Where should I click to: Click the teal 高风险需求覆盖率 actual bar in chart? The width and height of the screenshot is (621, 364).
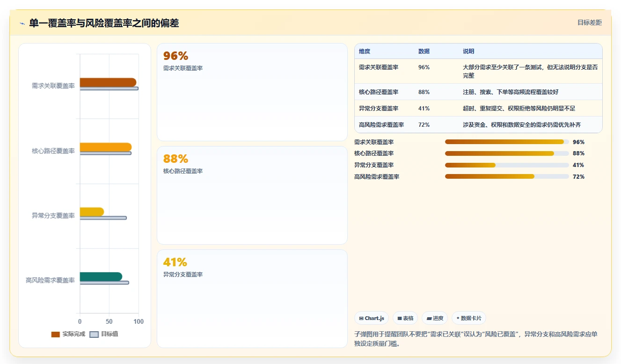tap(101, 277)
